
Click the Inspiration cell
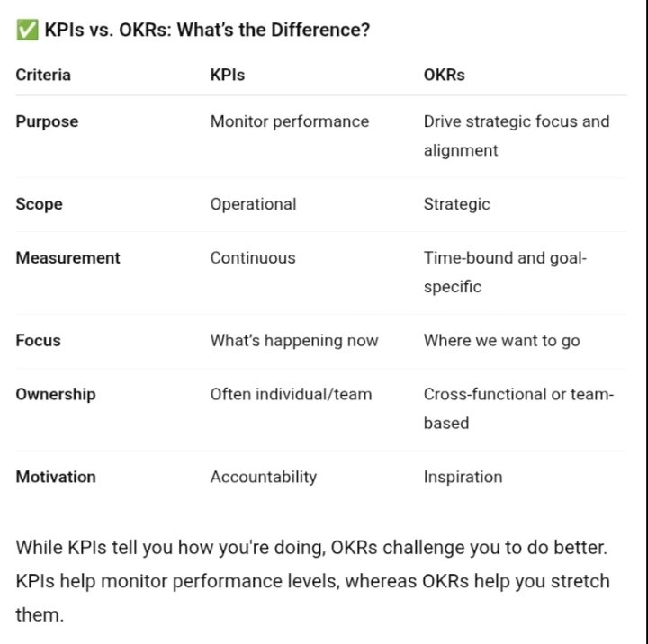tap(463, 477)
